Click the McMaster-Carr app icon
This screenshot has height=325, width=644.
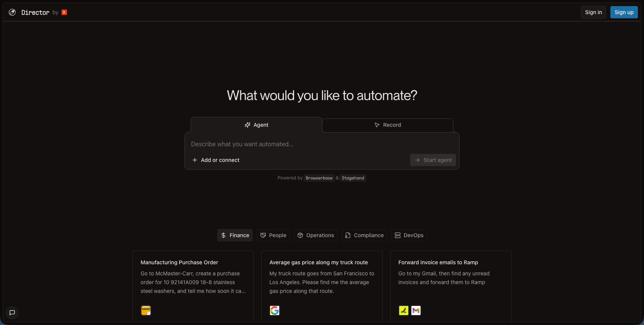tap(146, 310)
